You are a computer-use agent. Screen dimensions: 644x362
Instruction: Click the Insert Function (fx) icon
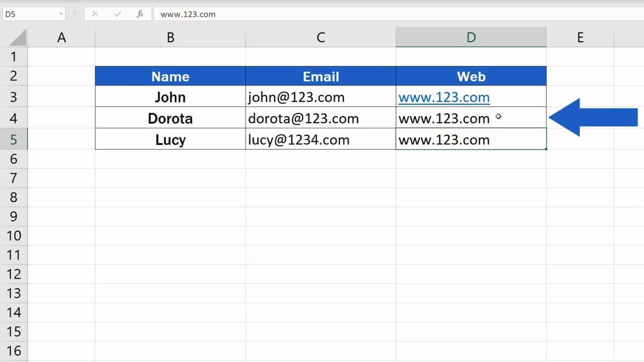pyautogui.click(x=139, y=14)
